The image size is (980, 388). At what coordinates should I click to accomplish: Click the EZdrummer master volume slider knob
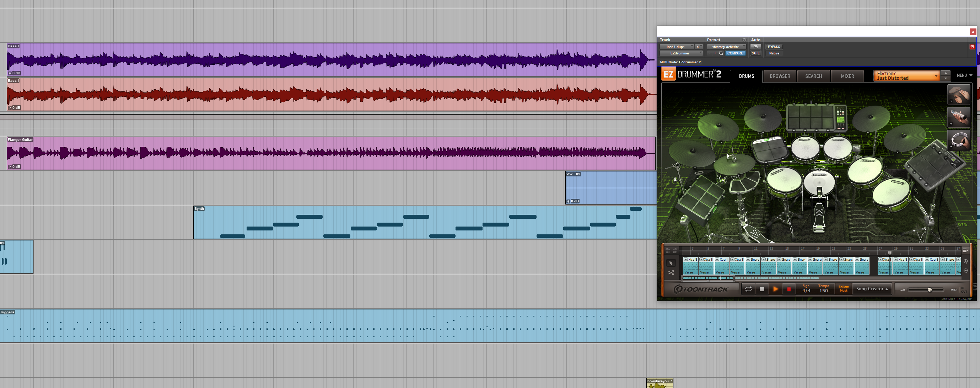(x=930, y=290)
